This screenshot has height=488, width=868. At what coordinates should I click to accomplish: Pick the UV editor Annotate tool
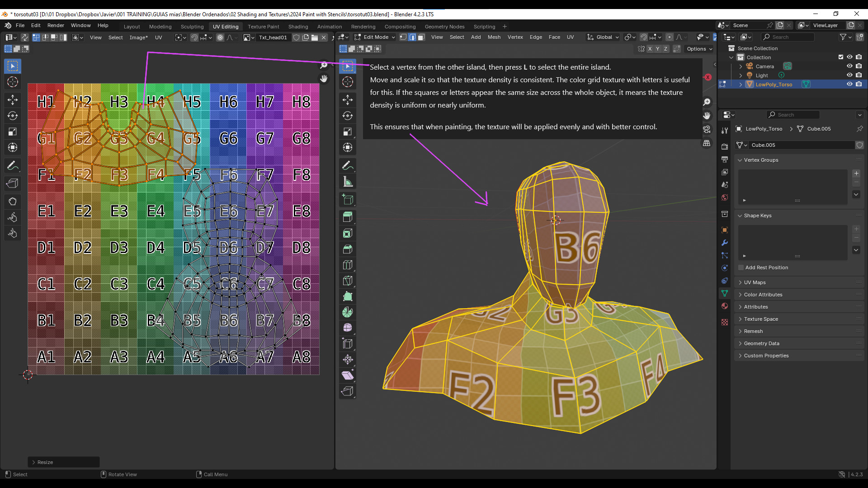pyautogui.click(x=13, y=166)
